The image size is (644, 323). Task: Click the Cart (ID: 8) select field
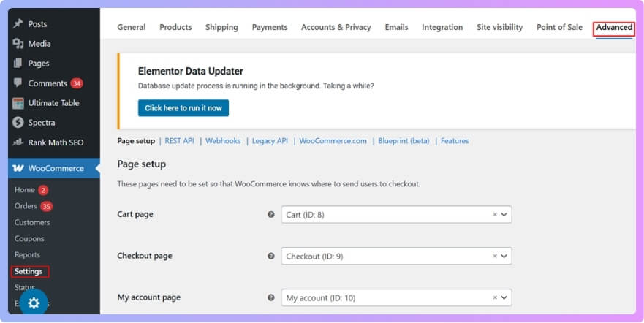pos(396,215)
